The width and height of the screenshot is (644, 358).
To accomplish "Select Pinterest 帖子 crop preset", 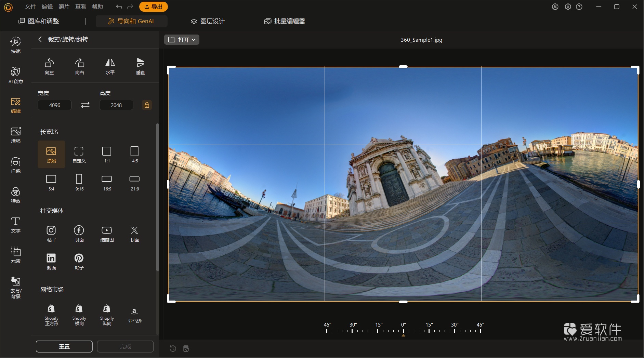I will pyautogui.click(x=79, y=261).
